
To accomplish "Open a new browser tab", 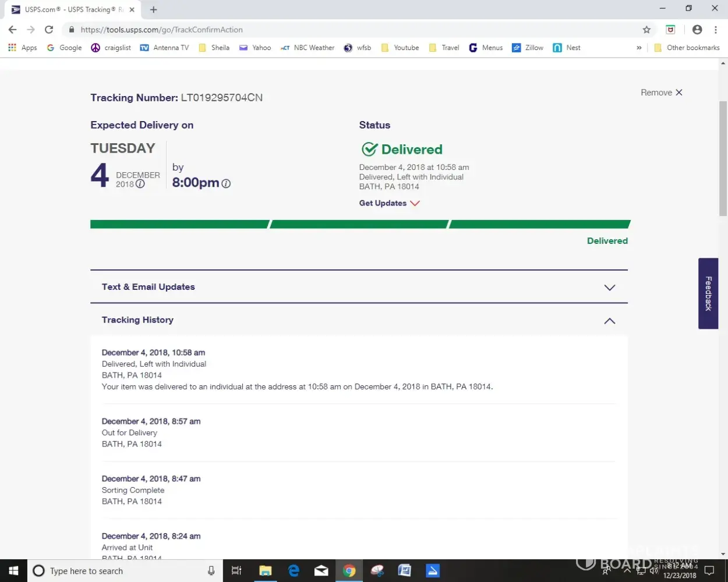I will 154,9.
